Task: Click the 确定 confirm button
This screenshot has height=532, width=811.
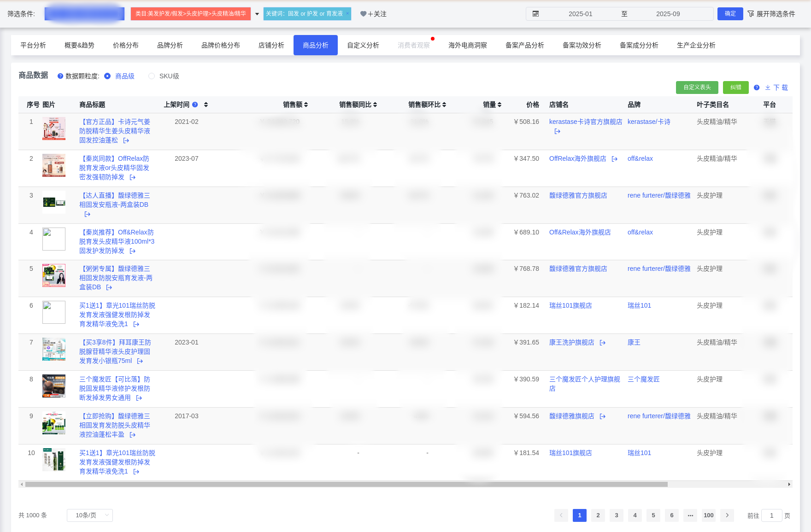Action: click(730, 14)
